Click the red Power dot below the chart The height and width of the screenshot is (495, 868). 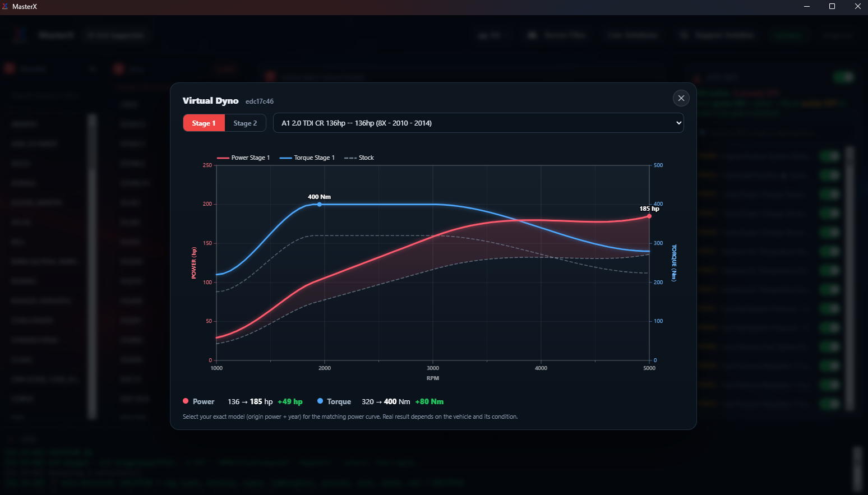(186, 401)
